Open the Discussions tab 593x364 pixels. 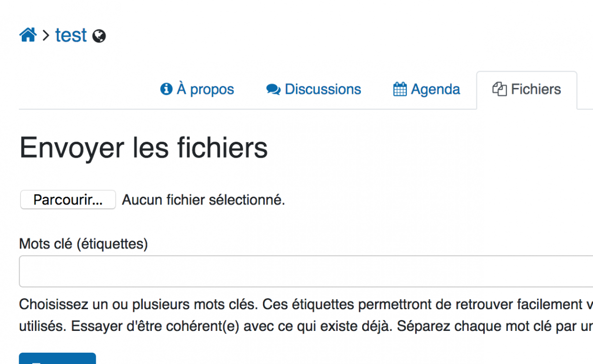point(323,89)
